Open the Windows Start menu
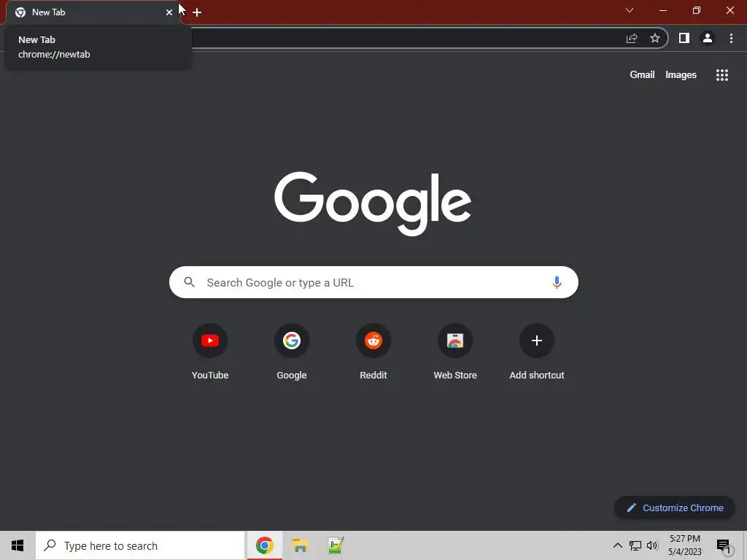Viewport: 747px width, 560px height. [x=18, y=545]
